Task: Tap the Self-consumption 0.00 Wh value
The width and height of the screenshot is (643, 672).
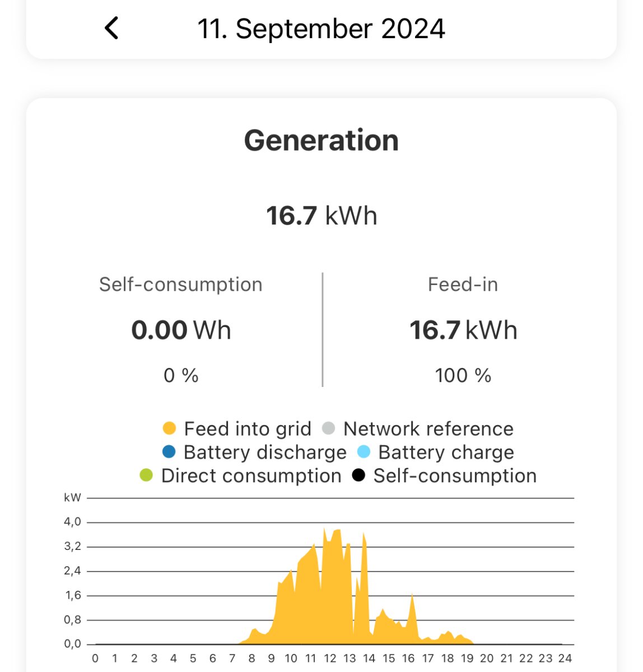Action: pyautogui.click(x=181, y=330)
